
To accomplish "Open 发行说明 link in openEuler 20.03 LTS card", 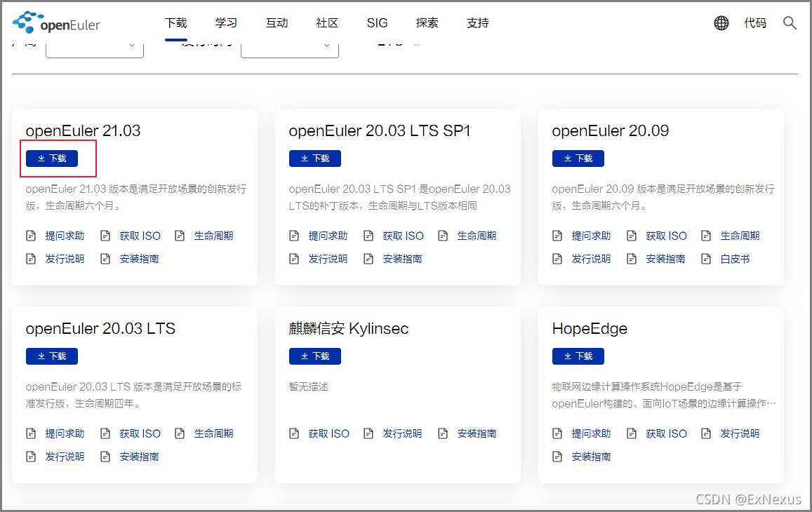I will (x=65, y=457).
